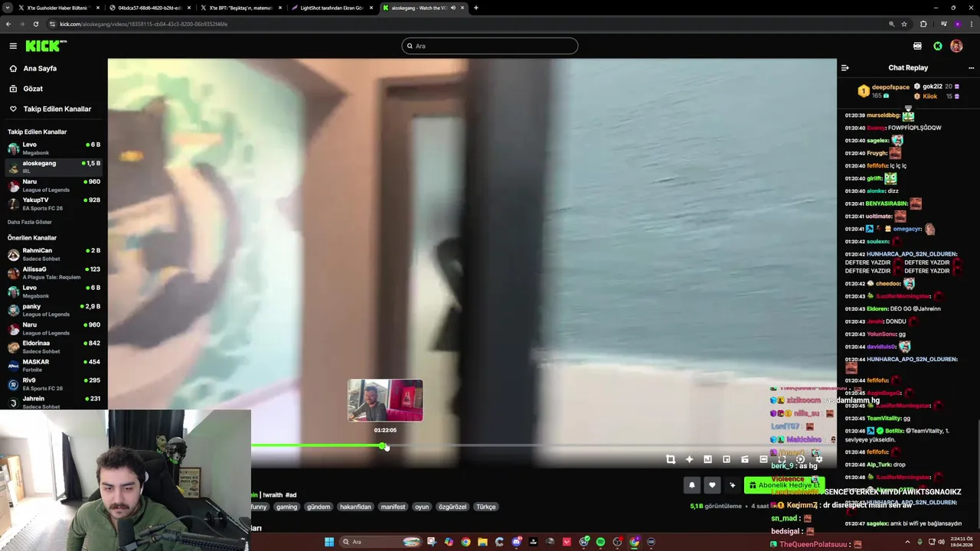Select the manifest tag
This screenshot has width=980, height=551.
pos(393,507)
